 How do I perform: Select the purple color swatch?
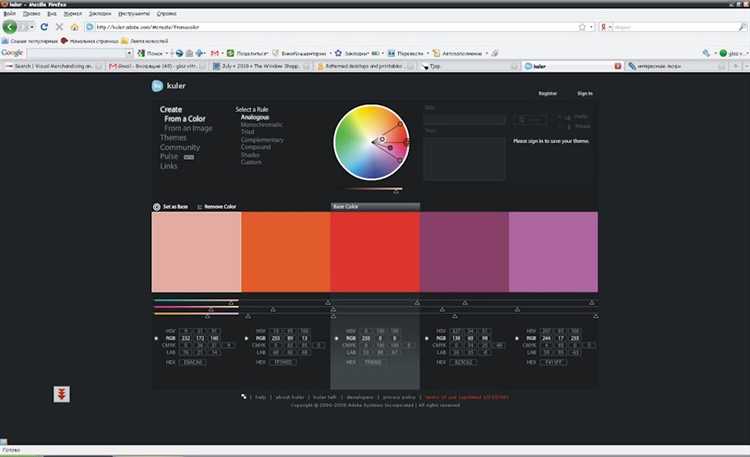point(464,252)
